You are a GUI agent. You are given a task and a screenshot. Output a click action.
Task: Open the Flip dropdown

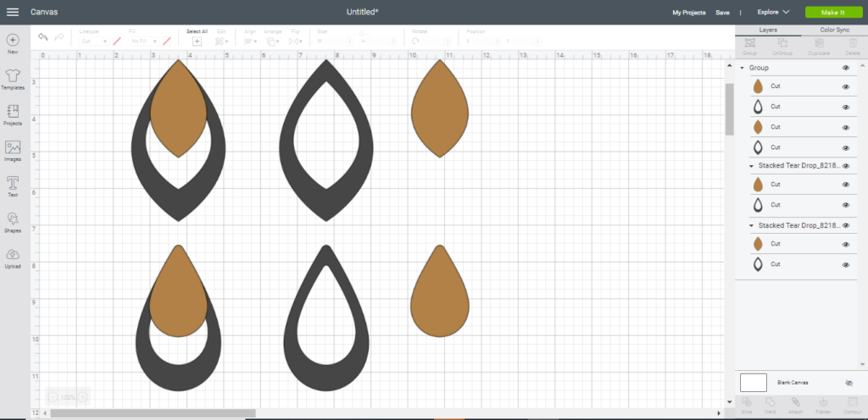point(295,41)
